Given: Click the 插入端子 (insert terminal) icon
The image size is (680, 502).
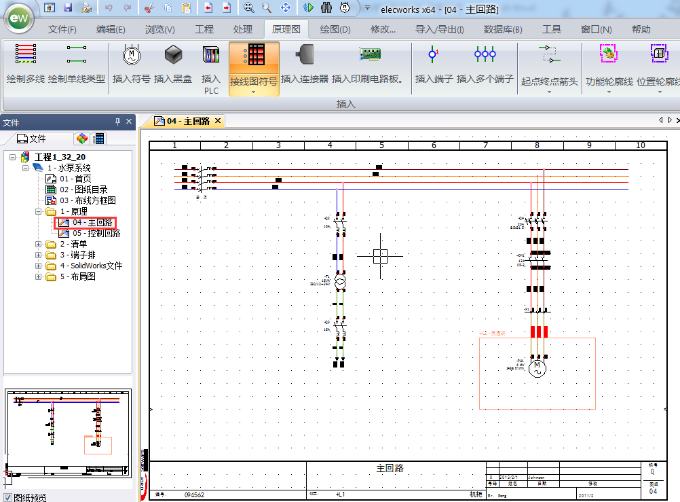Looking at the screenshot, I should [x=433, y=62].
